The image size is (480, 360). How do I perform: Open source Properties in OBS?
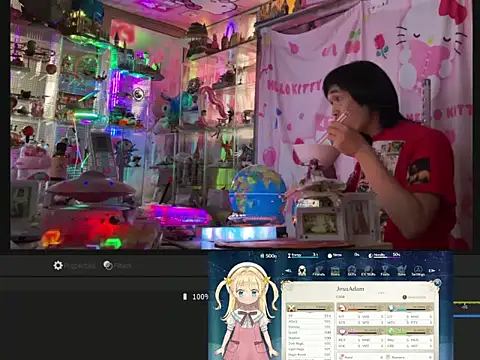point(74,266)
